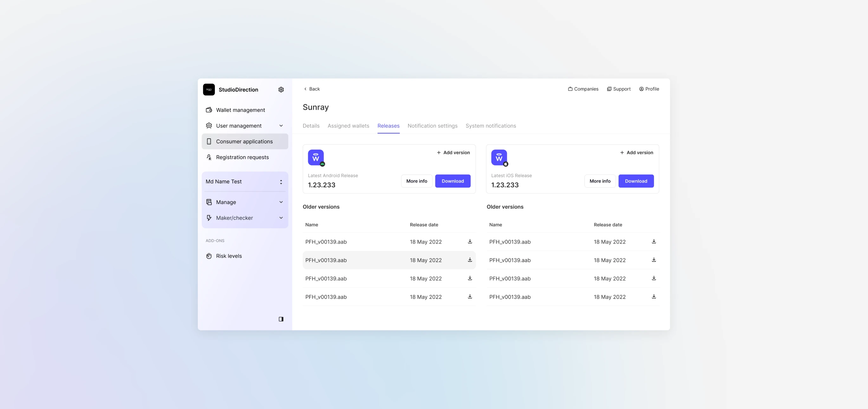Download latest Android release
868x409 pixels.
pyautogui.click(x=452, y=181)
